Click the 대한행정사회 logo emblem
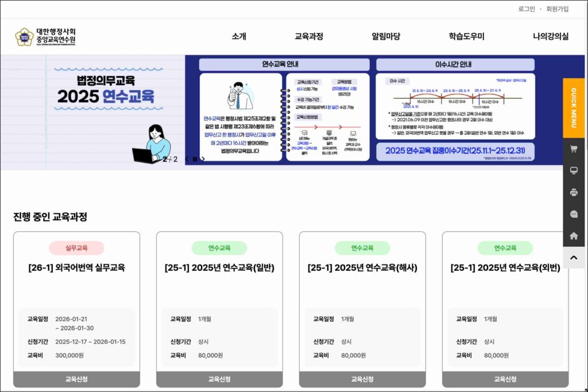This screenshot has height=392, width=588. [x=24, y=37]
